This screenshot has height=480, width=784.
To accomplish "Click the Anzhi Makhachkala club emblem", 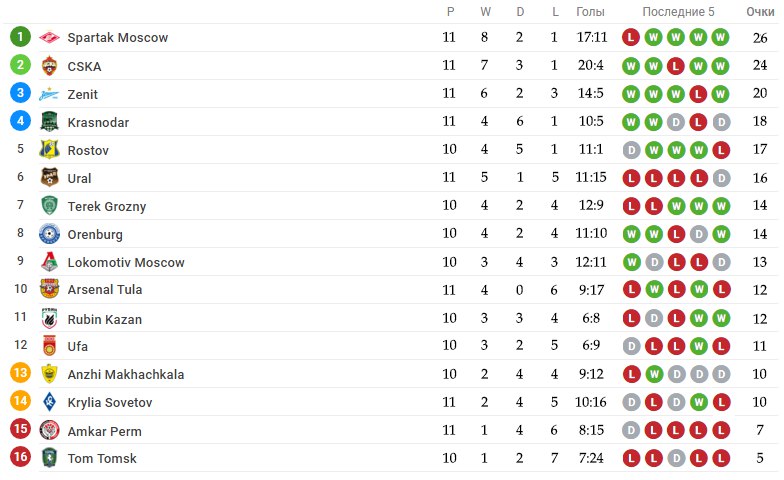I will (50, 374).
